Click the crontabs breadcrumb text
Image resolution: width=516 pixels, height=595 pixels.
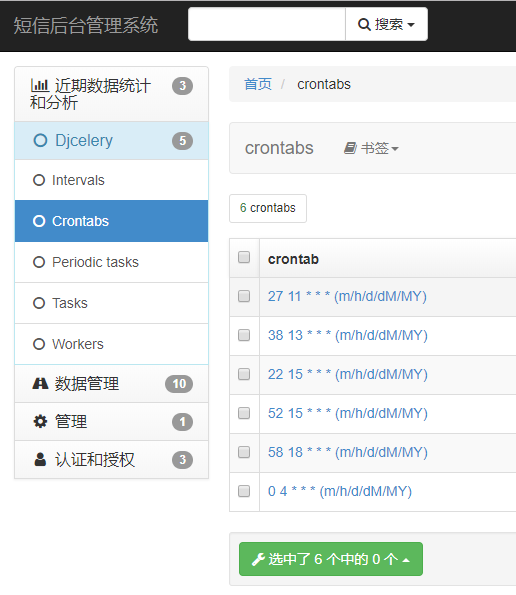pyautogui.click(x=324, y=84)
